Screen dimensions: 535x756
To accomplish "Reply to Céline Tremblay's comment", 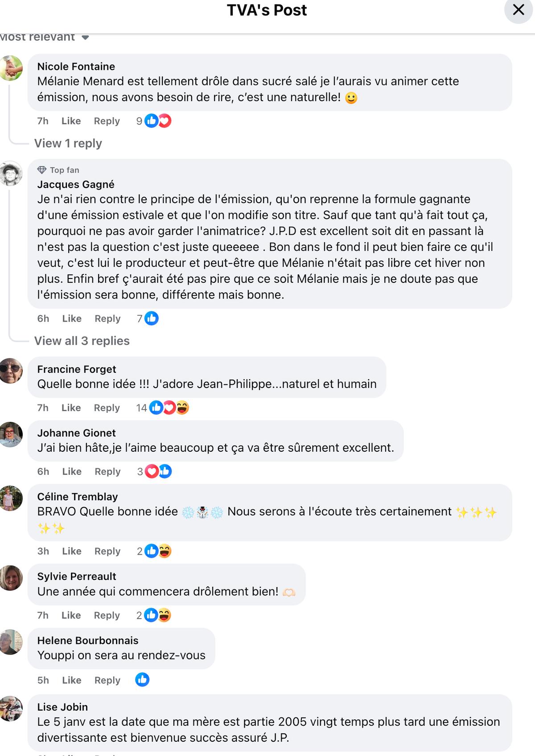I will click(x=107, y=551).
